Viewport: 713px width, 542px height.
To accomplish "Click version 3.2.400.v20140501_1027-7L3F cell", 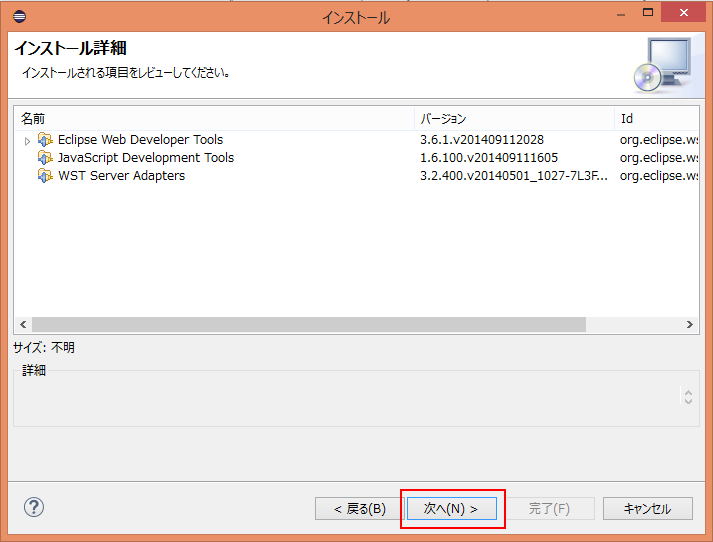I will (x=513, y=176).
